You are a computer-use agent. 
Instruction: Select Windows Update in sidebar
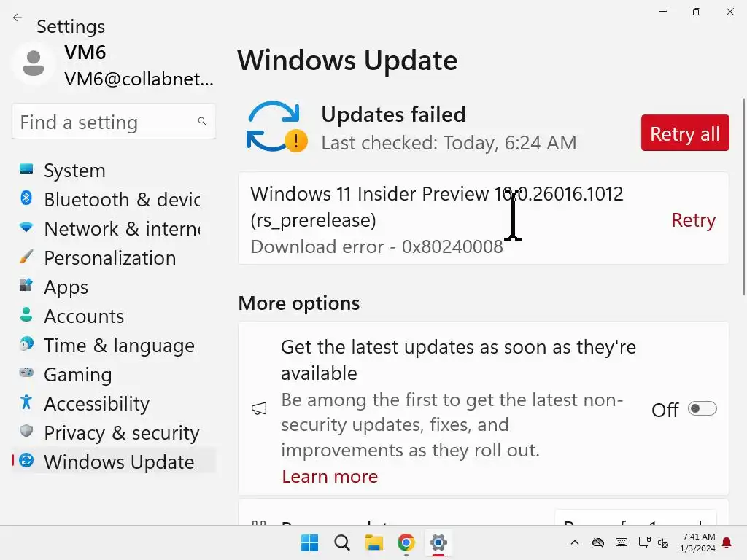tap(114, 462)
